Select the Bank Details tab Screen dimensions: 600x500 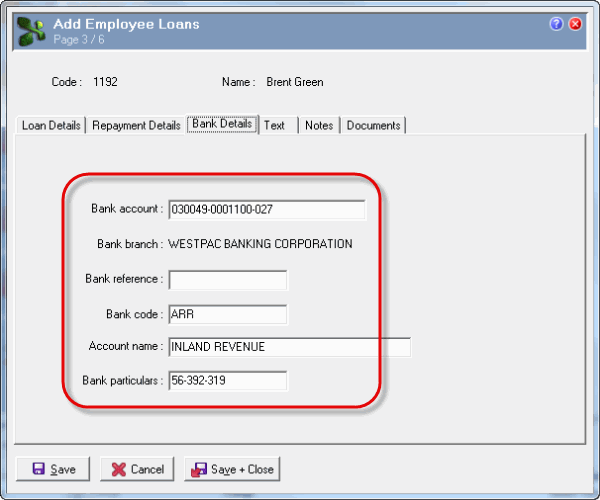click(x=222, y=125)
